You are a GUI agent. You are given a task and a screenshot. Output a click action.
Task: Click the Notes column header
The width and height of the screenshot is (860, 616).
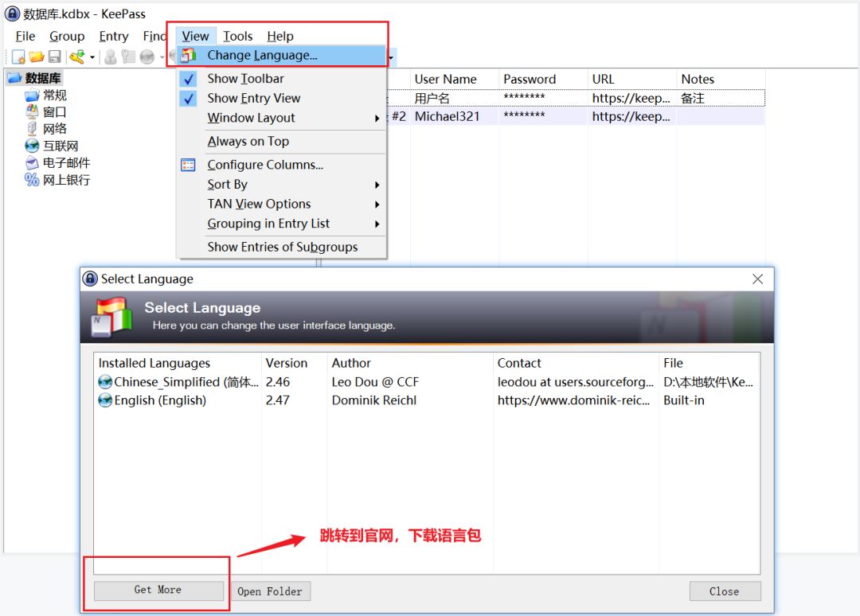[721, 80]
